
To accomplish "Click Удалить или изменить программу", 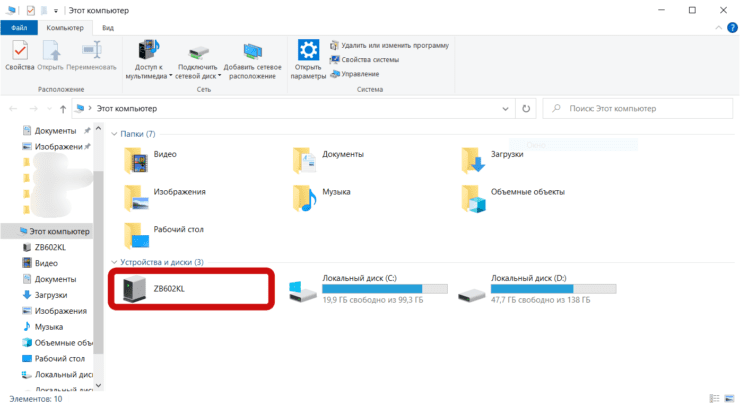I will [389, 45].
